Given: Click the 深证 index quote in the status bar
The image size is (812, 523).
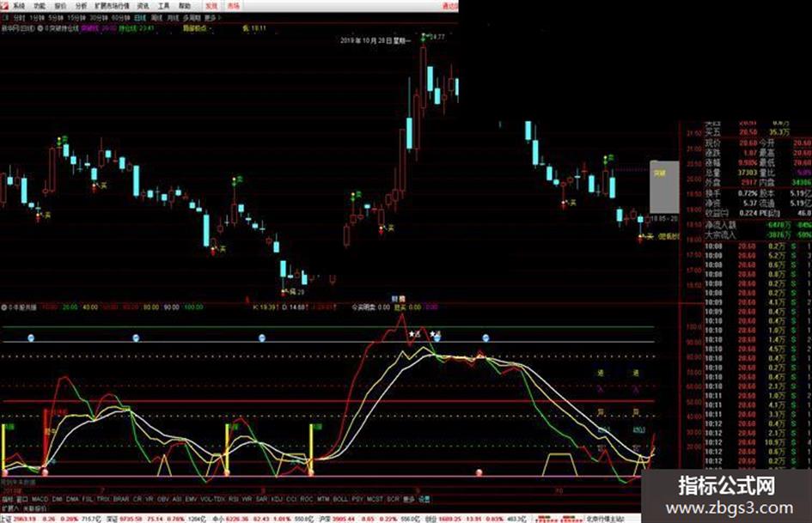Looking at the screenshot, I should (156, 519).
